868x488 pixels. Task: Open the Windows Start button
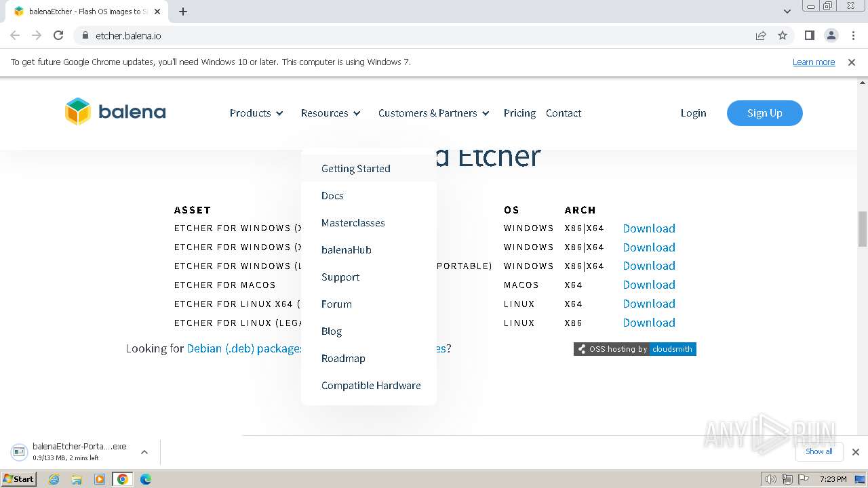coord(19,479)
